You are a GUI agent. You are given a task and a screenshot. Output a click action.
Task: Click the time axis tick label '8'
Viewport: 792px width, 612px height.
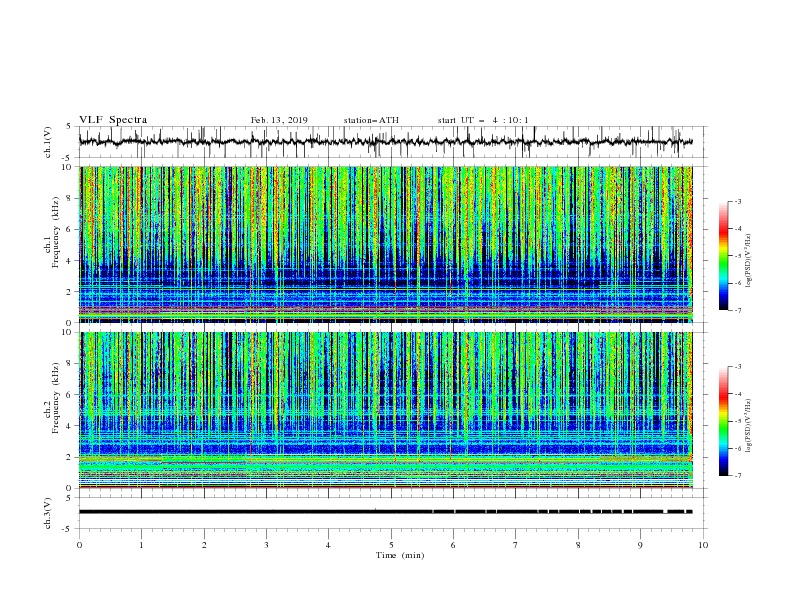578,545
